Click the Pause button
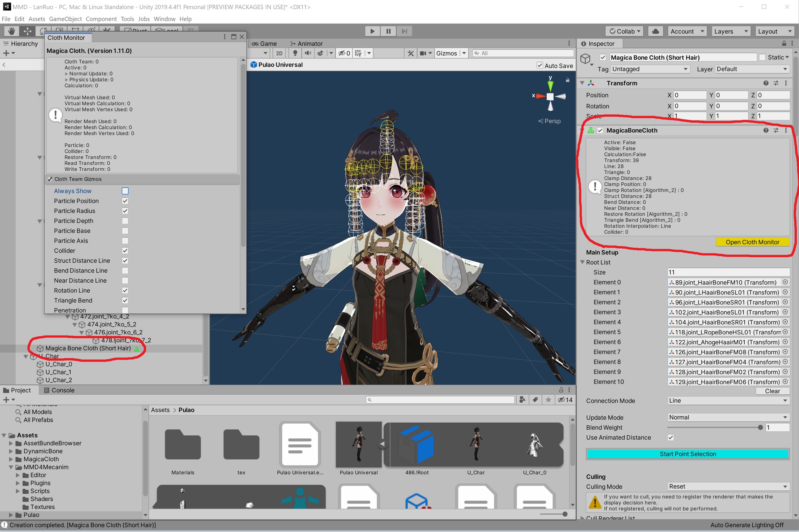The height and width of the screenshot is (532, 799). (x=388, y=31)
